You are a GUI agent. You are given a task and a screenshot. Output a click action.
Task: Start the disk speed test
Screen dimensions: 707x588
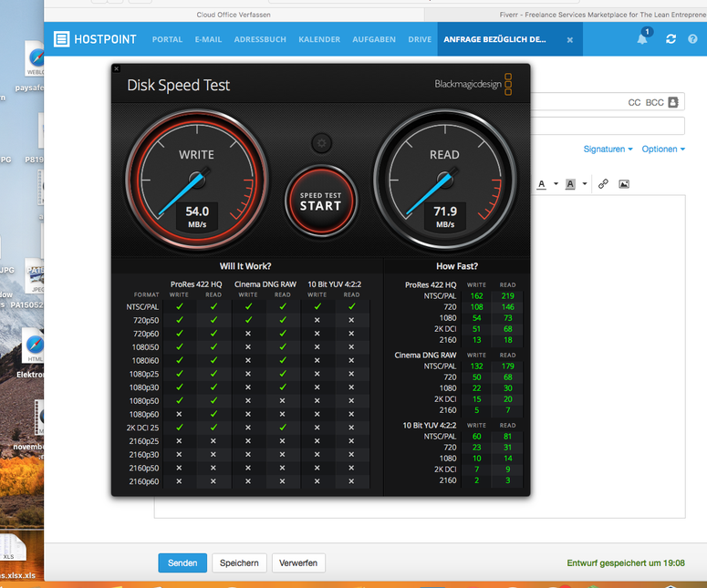point(321,201)
